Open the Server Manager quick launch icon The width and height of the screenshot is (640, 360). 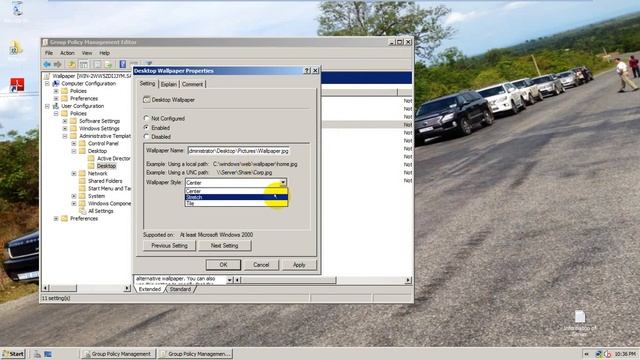pos(37,354)
